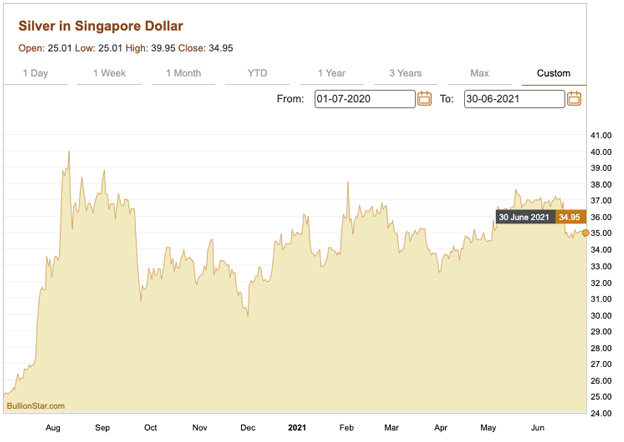Click the Mar label on the time axis
This screenshot has height=442, width=624.
[391, 428]
